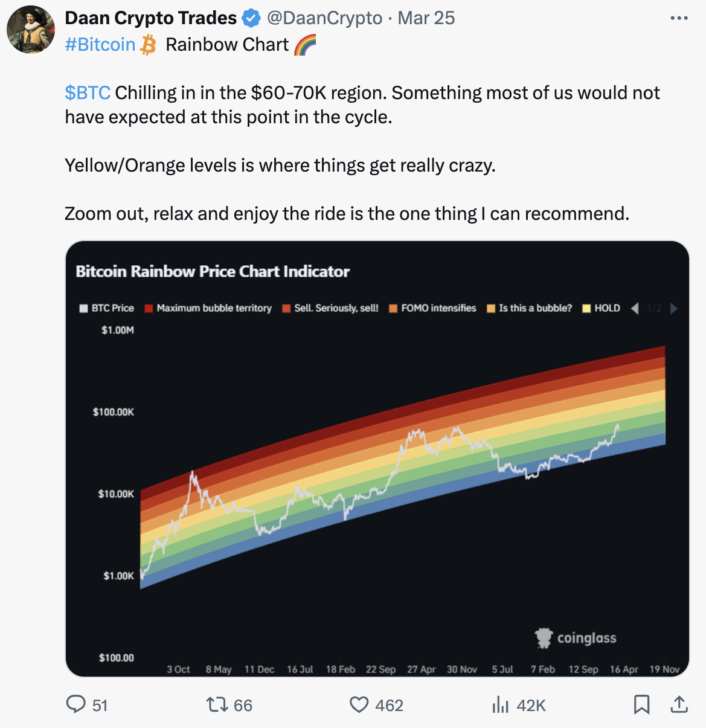Toggle BTC Price legend series
This screenshot has width=706, height=728.
(107, 308)
